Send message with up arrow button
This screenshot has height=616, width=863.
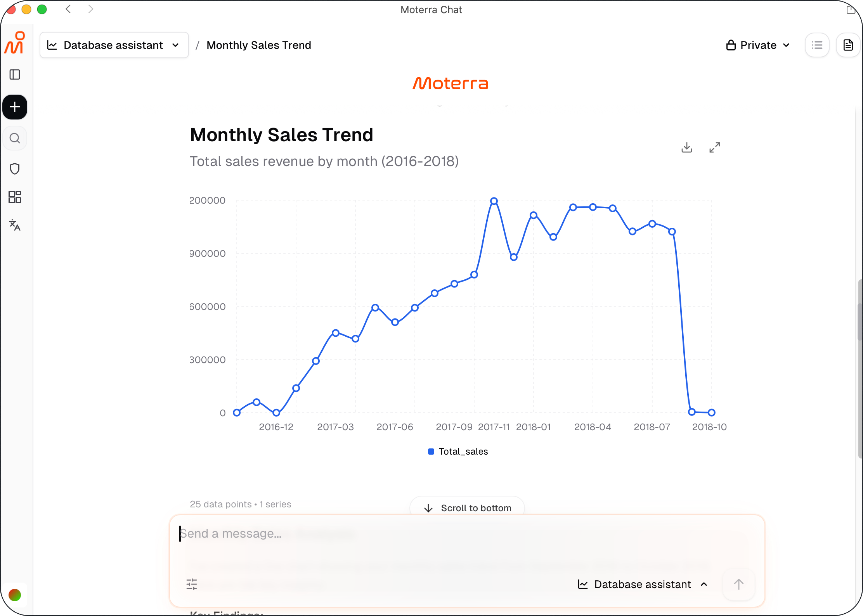[x=739, y=584]
